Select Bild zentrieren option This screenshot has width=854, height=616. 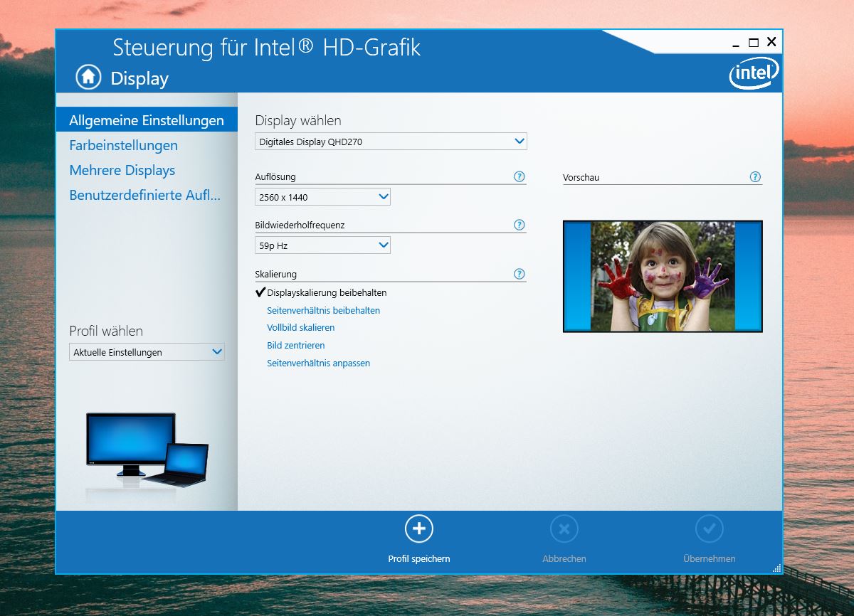[x=295, y=346]
